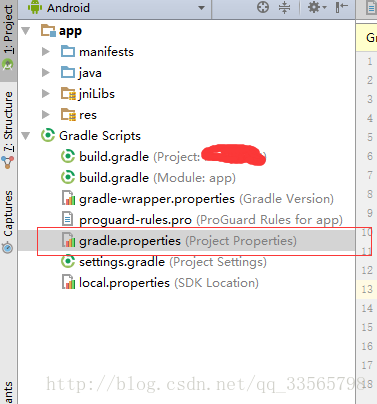Click properties icon beside local.properties
This screenshot has width=377, height=404.
tap(68, 282)
